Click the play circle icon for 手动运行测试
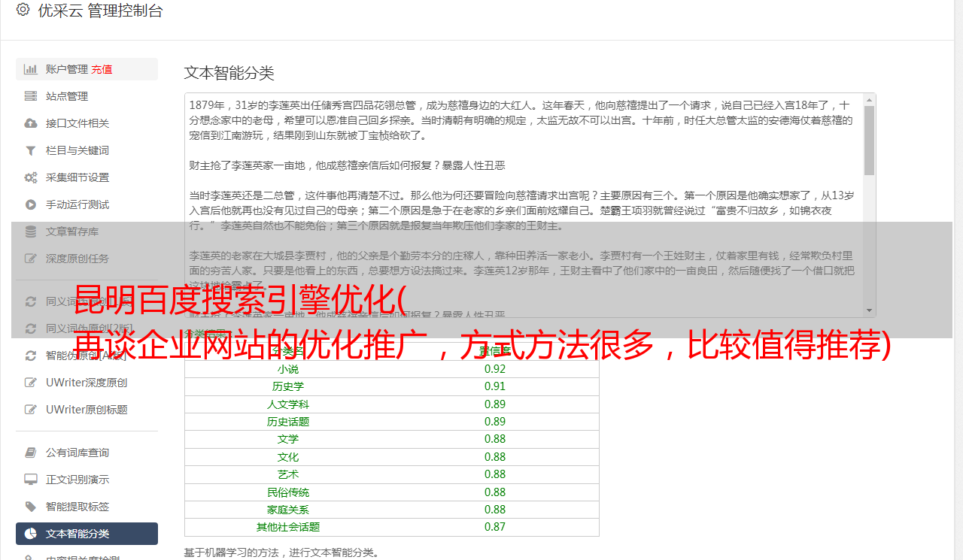 point(31,204)
